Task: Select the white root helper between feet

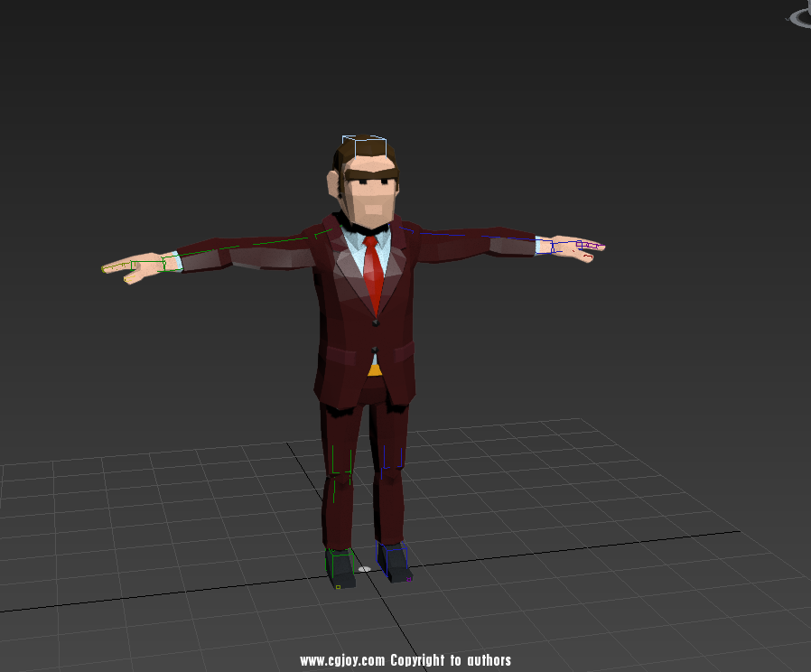Action: pyautogui.click(x=364, y=569)
